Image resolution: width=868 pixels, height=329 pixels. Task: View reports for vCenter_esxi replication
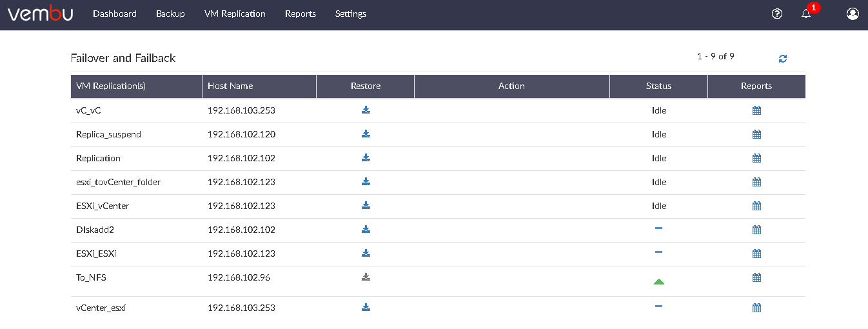tap(756, 308)
